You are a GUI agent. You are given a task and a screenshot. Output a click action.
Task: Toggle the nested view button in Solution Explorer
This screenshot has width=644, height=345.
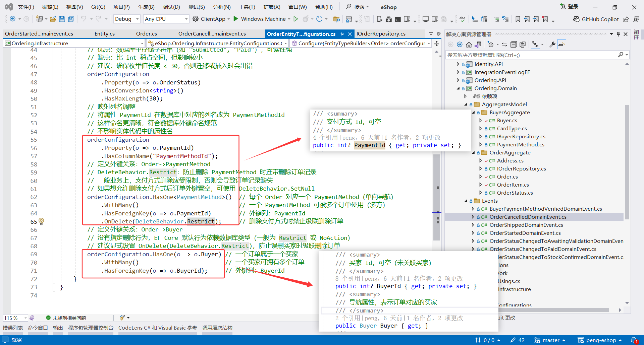(x=535, y=45)
